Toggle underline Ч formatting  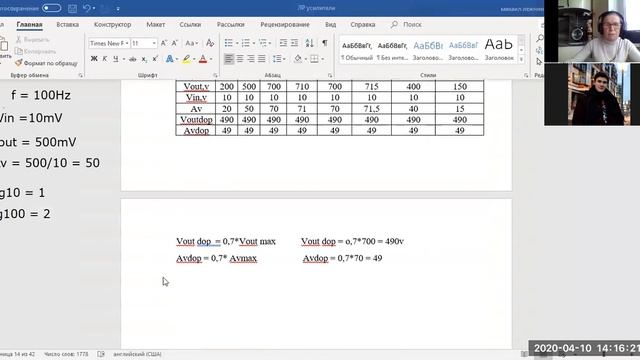(x=116, y=59)
